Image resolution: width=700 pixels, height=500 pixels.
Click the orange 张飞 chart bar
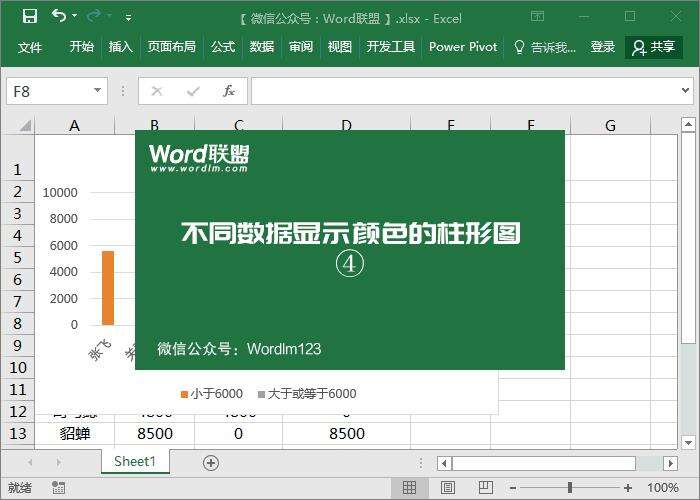(108, 288)
